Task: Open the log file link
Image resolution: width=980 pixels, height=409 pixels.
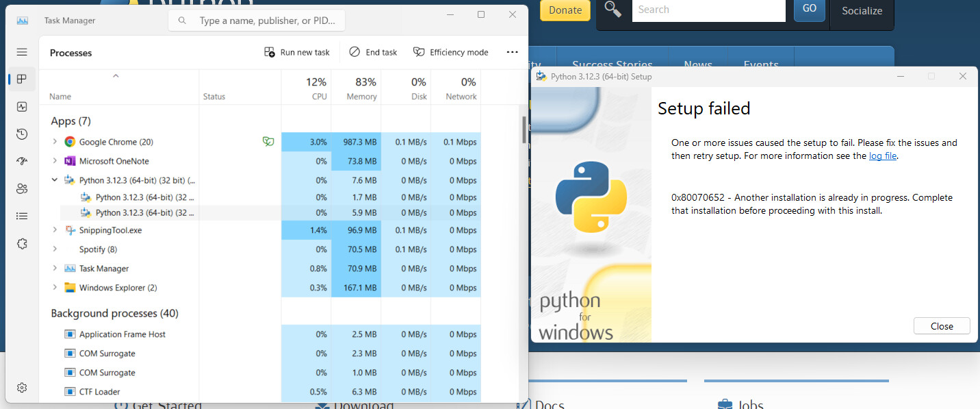Action: 882,156
